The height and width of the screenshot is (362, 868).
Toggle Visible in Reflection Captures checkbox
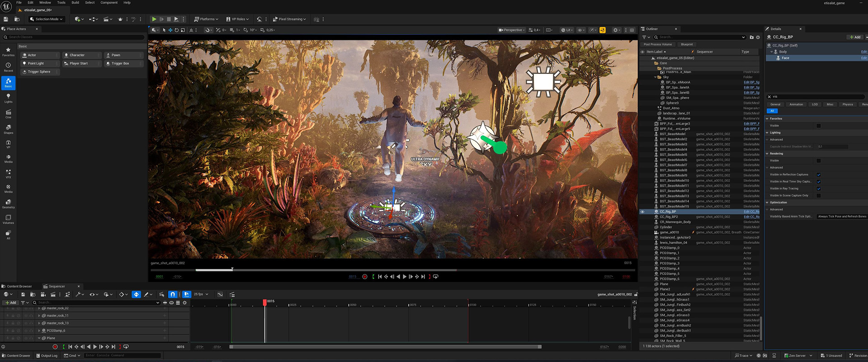pos(818,175)
